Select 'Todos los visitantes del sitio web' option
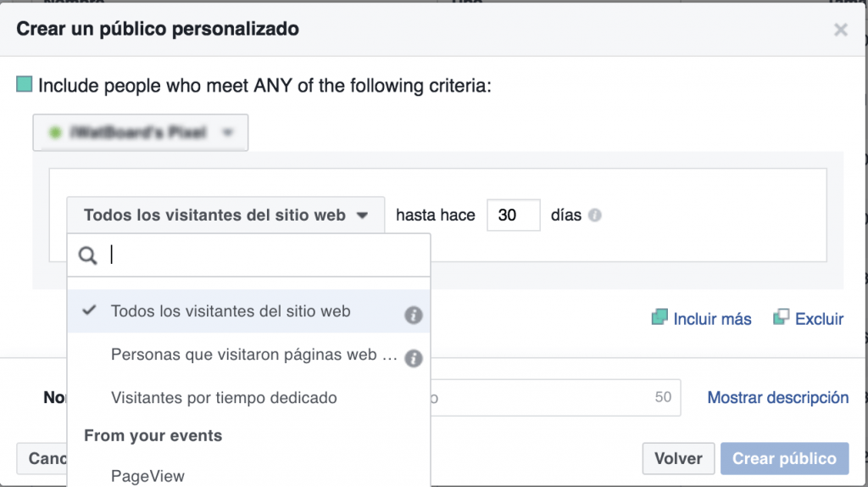Image resolution: width=868 pixels, height=487 pixels. (x=248, y=311)
